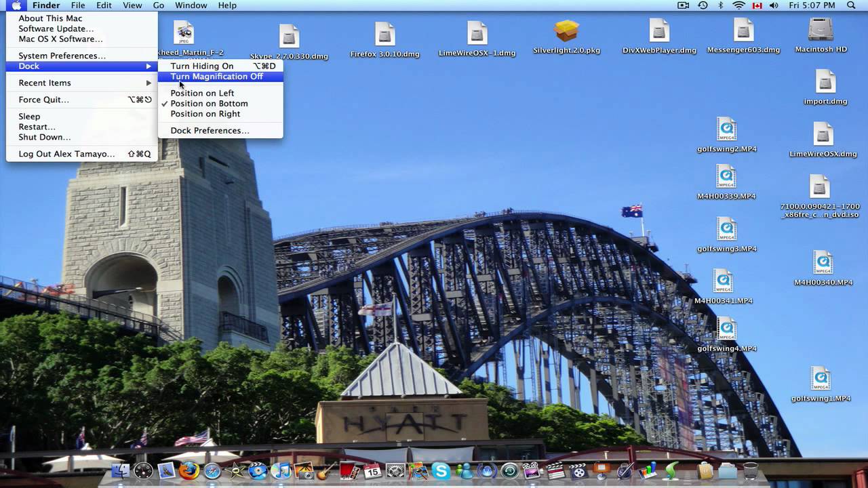
Task: Click the Canadian flag input menu
Action: (757, 5)
